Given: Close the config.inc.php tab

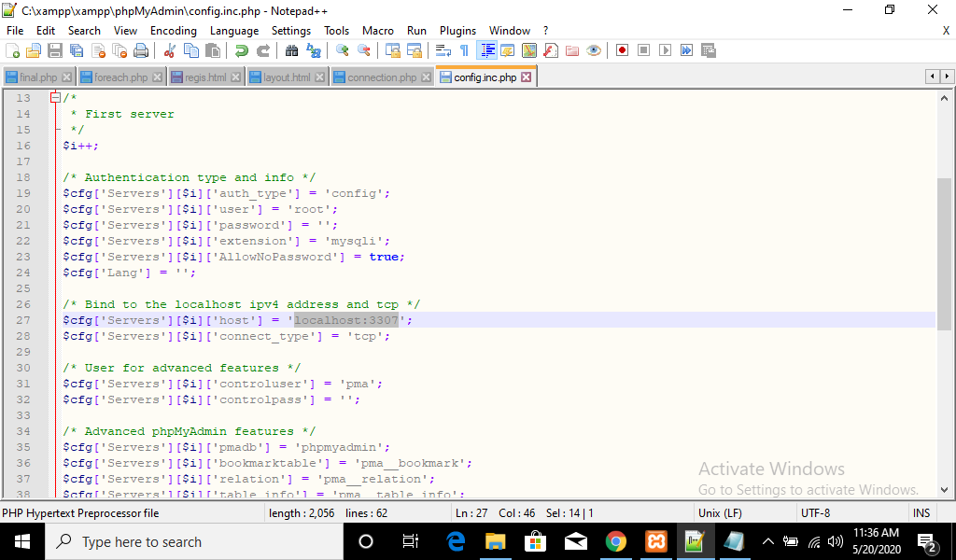Looking at the screenshot, I should (527, 77).
